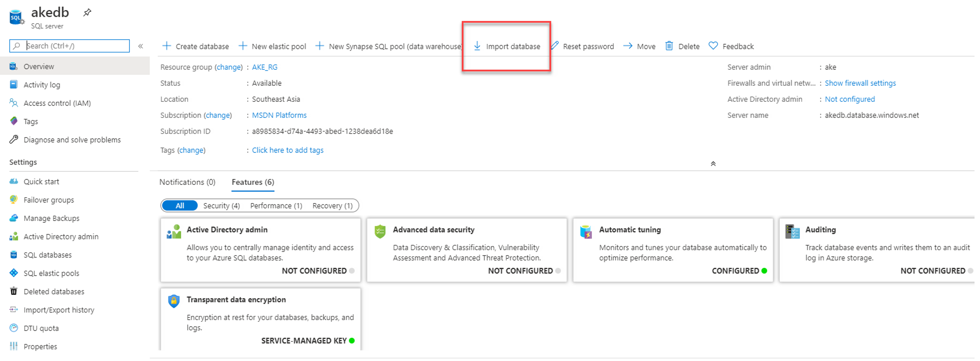Image resolution: width=980 pixels, height=361 pixels.
Task: Click the SQL databases icon
Action: click(x=14, y=255)
